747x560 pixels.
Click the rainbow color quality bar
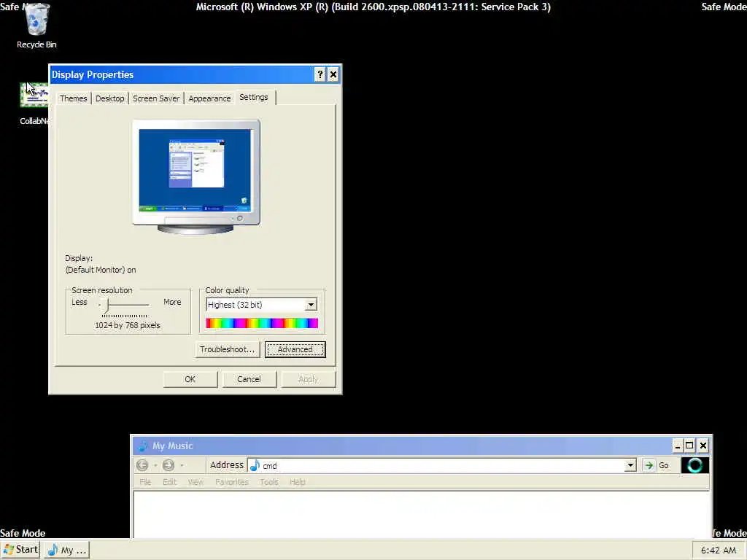(x=262, y=323)
